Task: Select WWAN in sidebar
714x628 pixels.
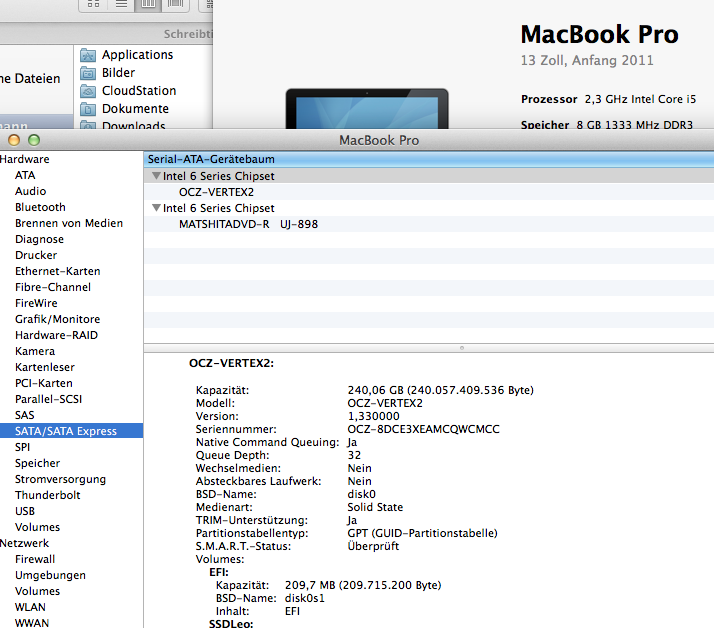Action: pos(32,623)
